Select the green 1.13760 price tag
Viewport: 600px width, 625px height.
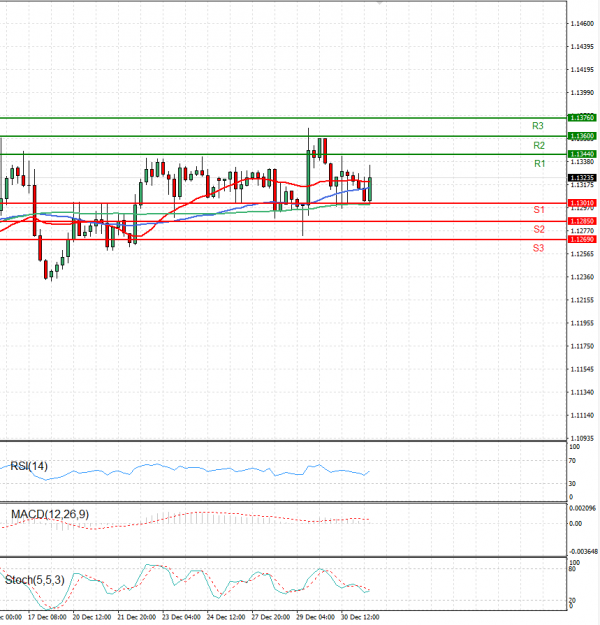tap(582, 118)
